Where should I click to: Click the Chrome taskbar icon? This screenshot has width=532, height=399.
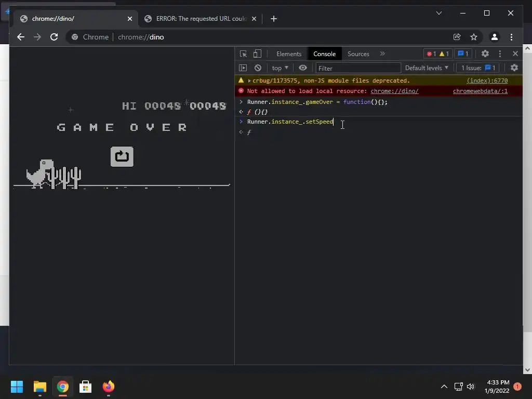click(63, 387)
